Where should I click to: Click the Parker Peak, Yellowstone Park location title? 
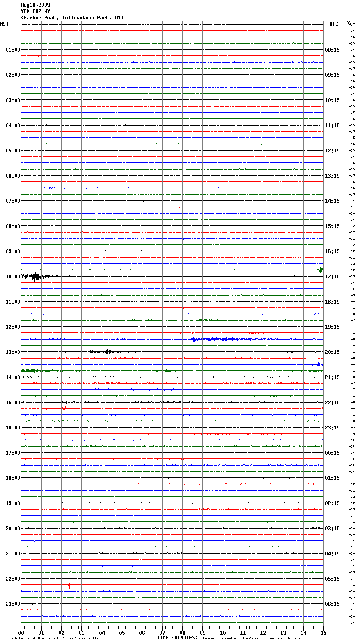click(72, 18)
